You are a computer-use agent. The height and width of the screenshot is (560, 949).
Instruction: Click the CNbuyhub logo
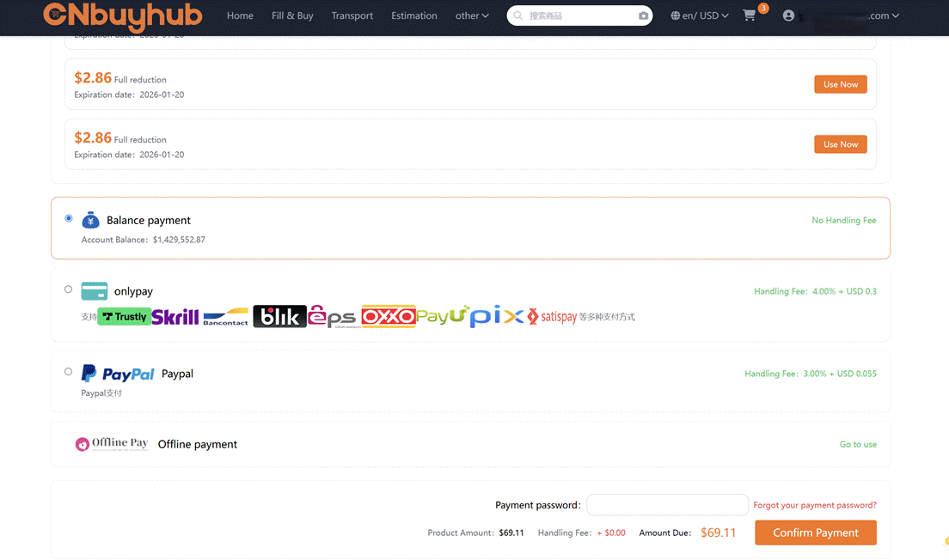pyautogui.click(x=123, y=15)
